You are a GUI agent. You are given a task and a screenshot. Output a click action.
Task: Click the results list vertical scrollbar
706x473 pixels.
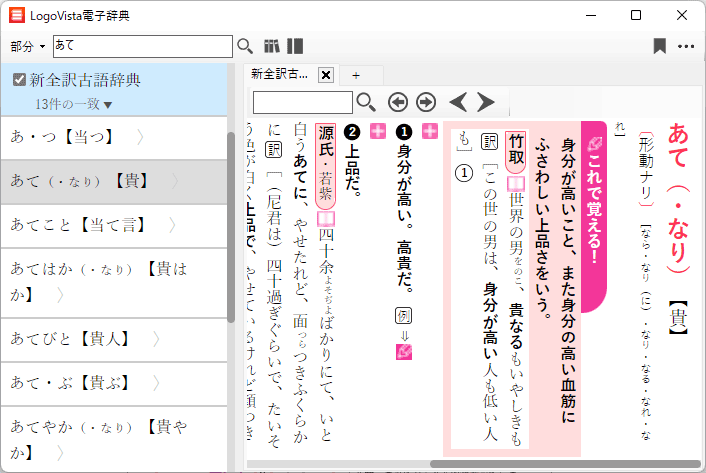pos(231,228)
